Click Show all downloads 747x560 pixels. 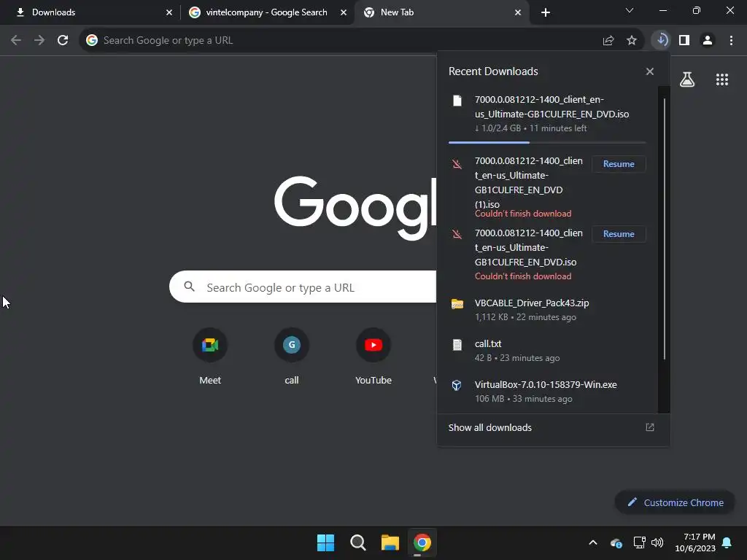[489, 427]
